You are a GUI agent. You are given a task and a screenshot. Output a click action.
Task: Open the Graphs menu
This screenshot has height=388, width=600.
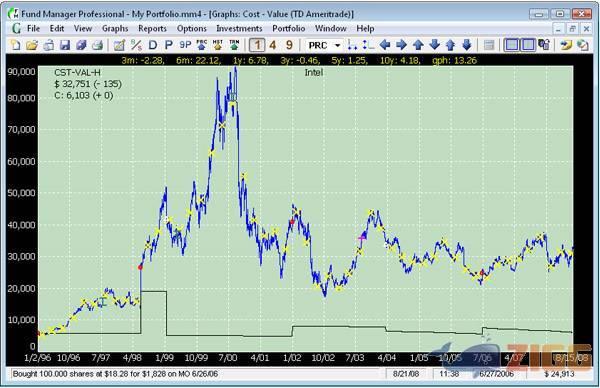tap(115, 28)
